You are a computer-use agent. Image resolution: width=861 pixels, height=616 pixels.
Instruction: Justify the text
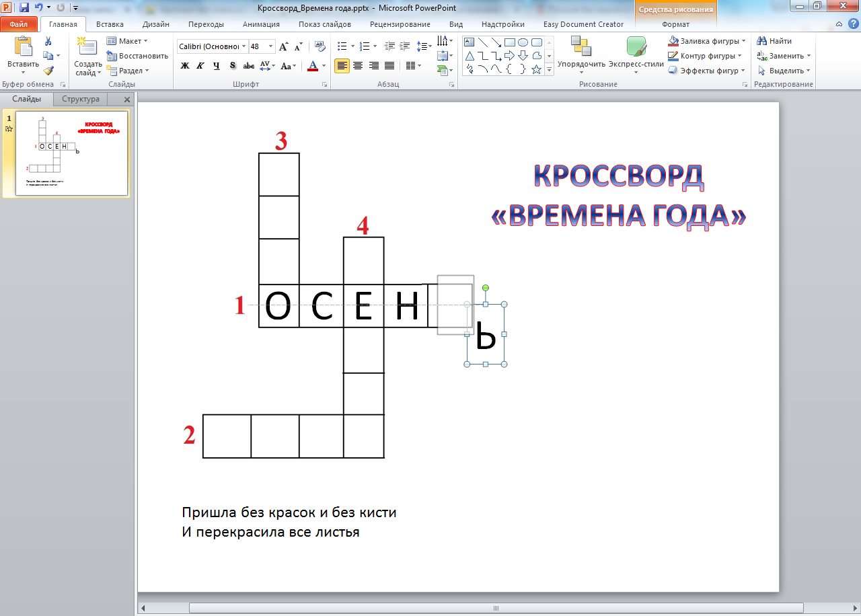click(x=389, y=66)
